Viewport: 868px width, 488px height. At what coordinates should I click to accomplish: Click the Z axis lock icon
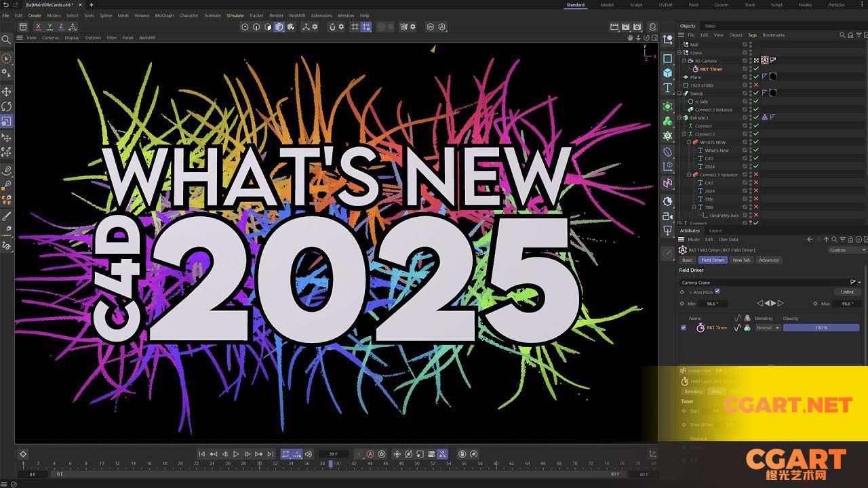(x=61, y=26)
